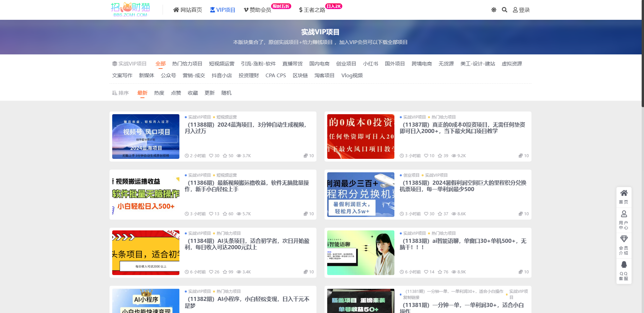Toggle the dark/light theme sun icon
This screenshot has height=313, width=644.
493,10
